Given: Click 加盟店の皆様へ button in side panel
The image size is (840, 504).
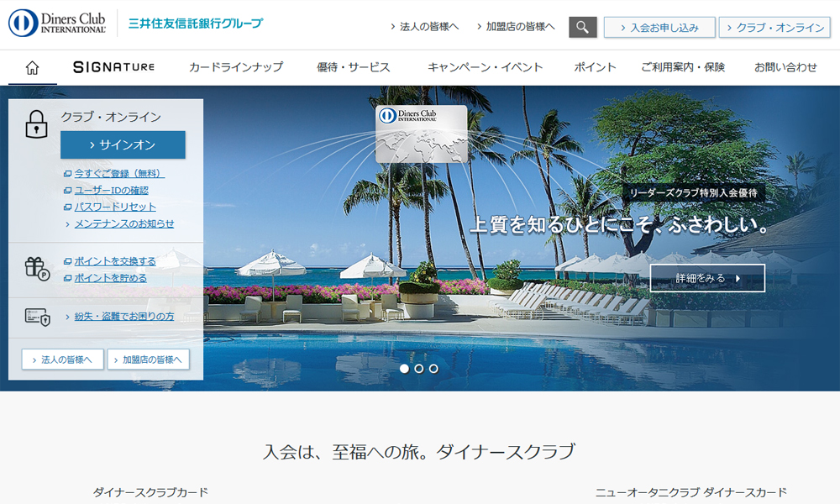Looking at the screenshot, I should [x=149, y=360].
